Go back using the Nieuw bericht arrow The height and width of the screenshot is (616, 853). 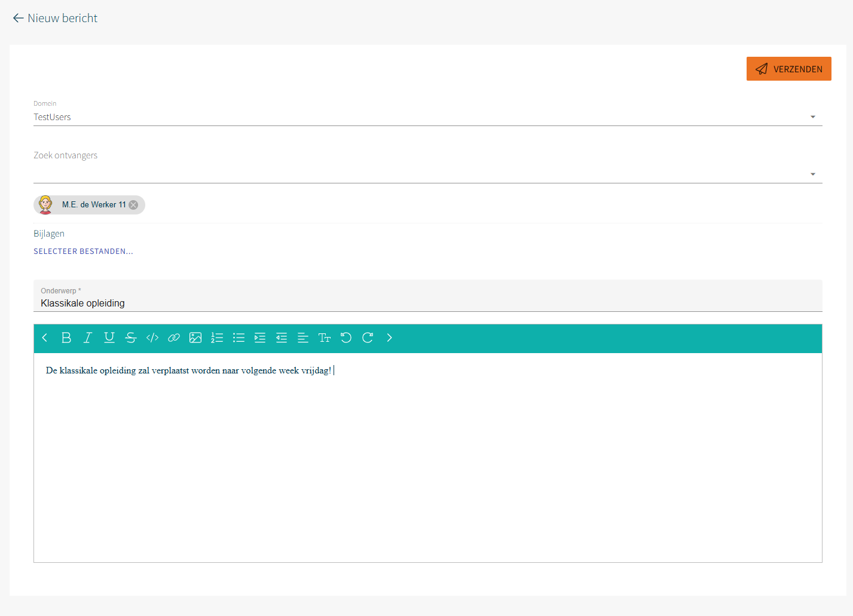click(x=18, y=19)
